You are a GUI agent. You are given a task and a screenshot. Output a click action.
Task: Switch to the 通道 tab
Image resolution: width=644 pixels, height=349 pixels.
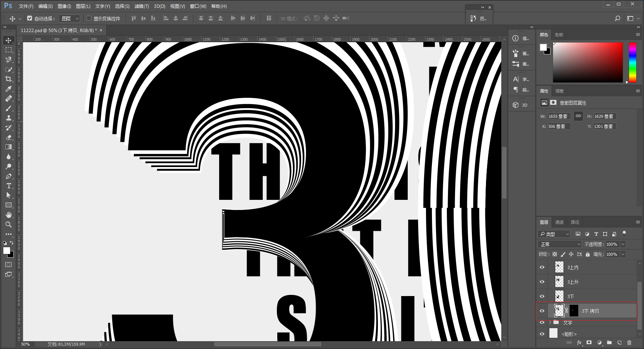(559, 222)
